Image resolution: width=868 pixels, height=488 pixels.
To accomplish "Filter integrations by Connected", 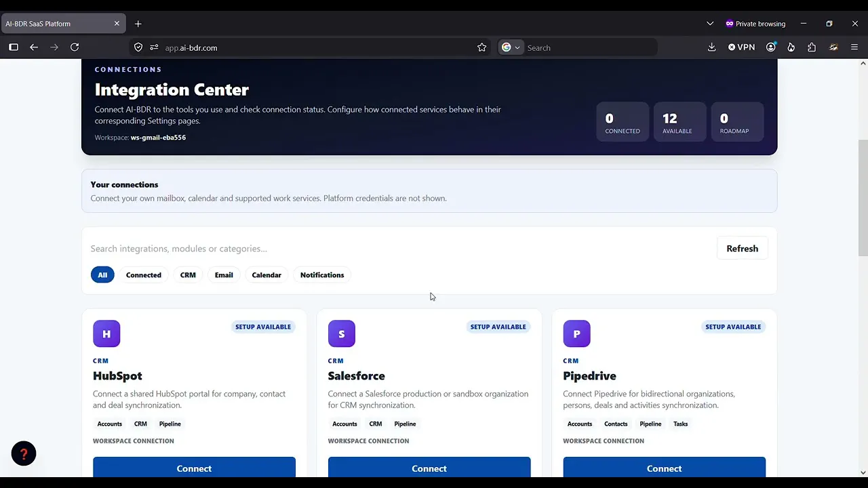I will [144, 275].
